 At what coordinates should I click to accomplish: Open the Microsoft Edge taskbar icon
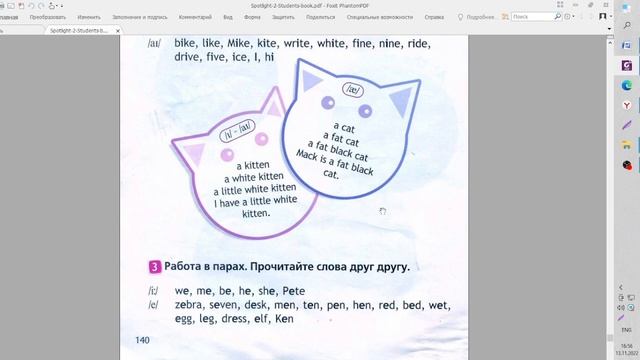coord(627,86)
